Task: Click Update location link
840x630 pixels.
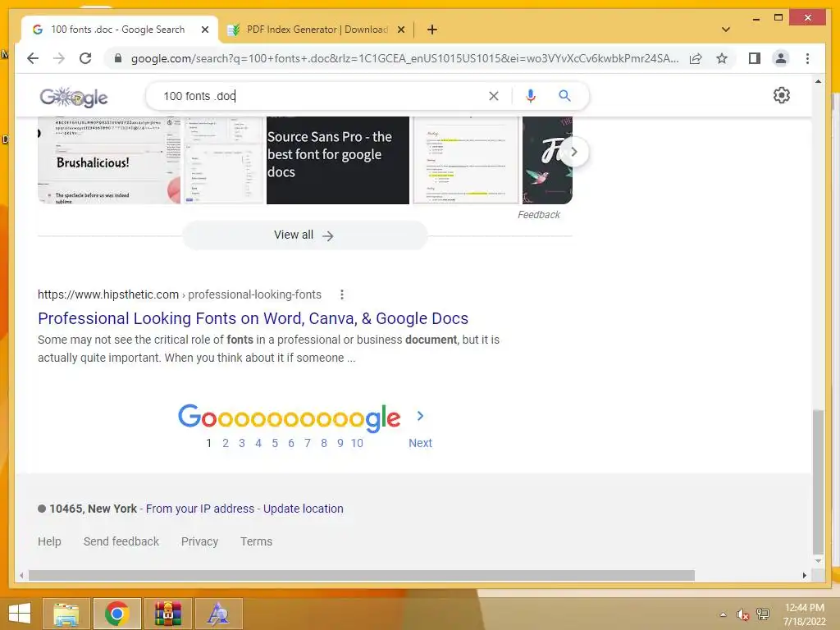Action: (x=304, y=509)
